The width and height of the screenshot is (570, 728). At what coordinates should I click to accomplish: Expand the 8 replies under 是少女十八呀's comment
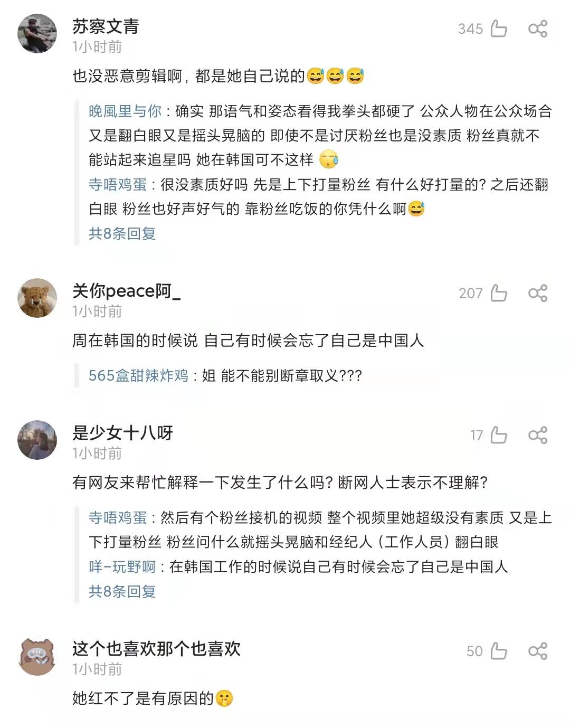122,591
